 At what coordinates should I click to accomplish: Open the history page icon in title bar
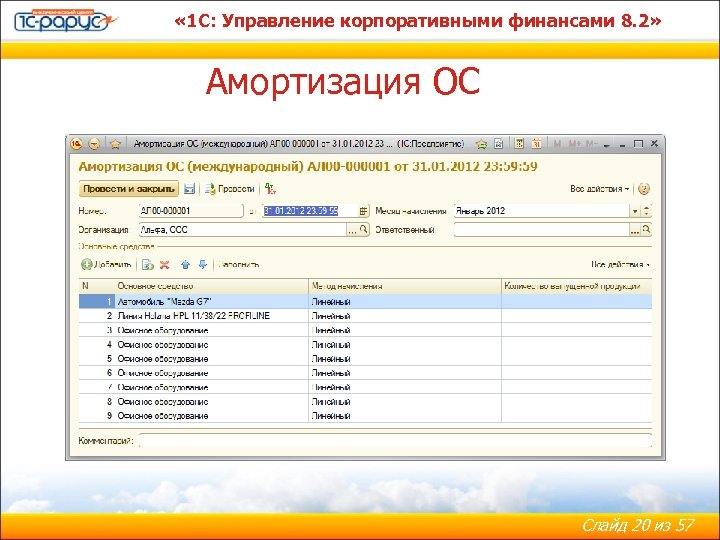(x=499, y=144)
